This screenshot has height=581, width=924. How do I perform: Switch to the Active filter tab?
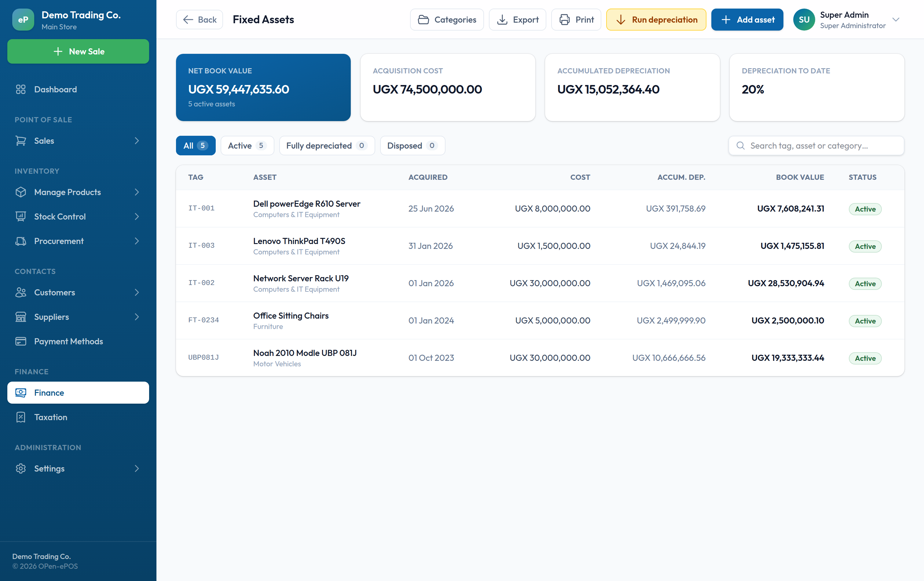(x=247, y=146)
